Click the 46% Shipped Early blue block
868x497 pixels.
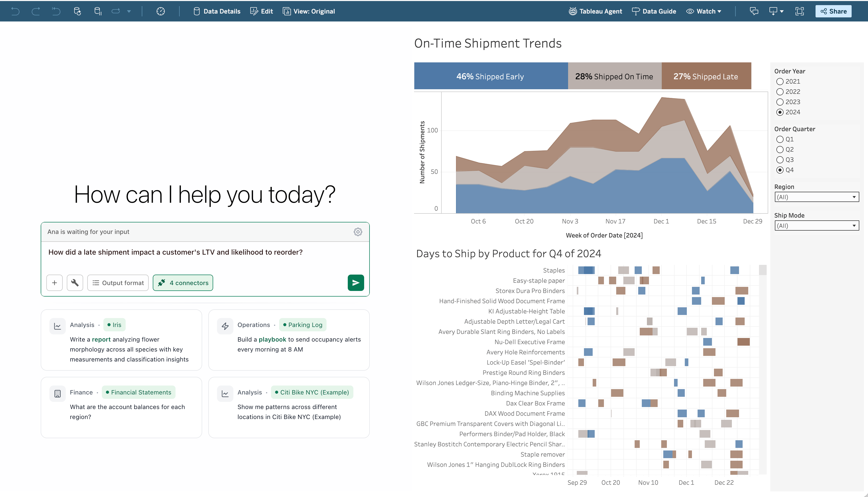[x=491, y=76]
